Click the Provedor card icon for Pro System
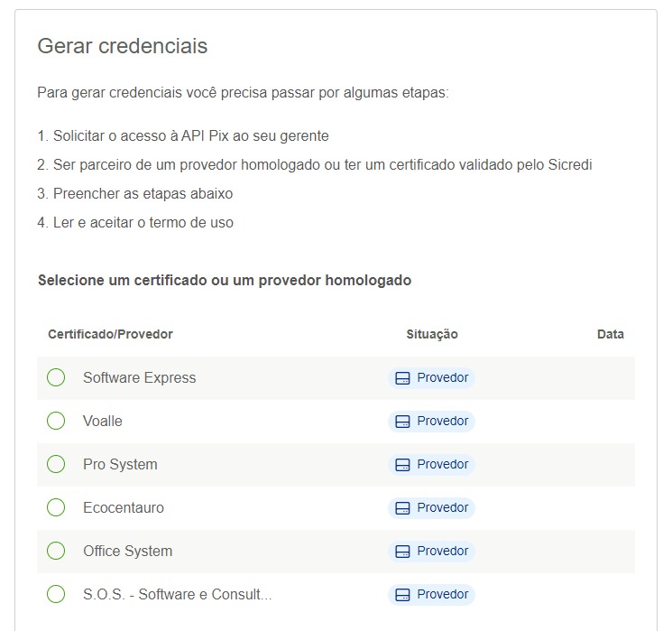This screenshot has height=631, width=672. [402, 465]
